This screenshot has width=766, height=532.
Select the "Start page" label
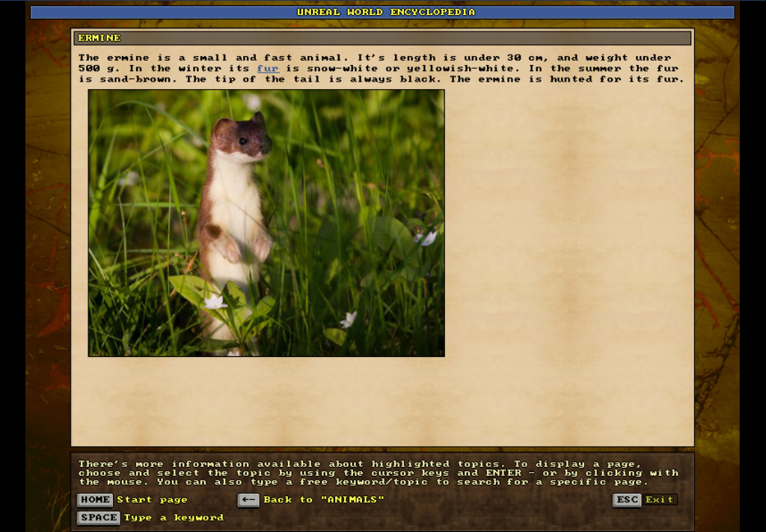tap(153, 500)
